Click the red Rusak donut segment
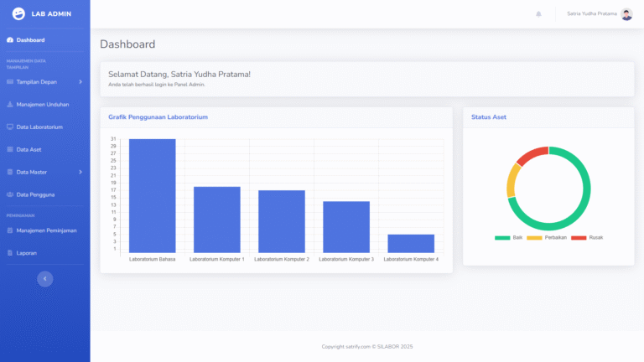644x362 pixels. tap(531, 154)
